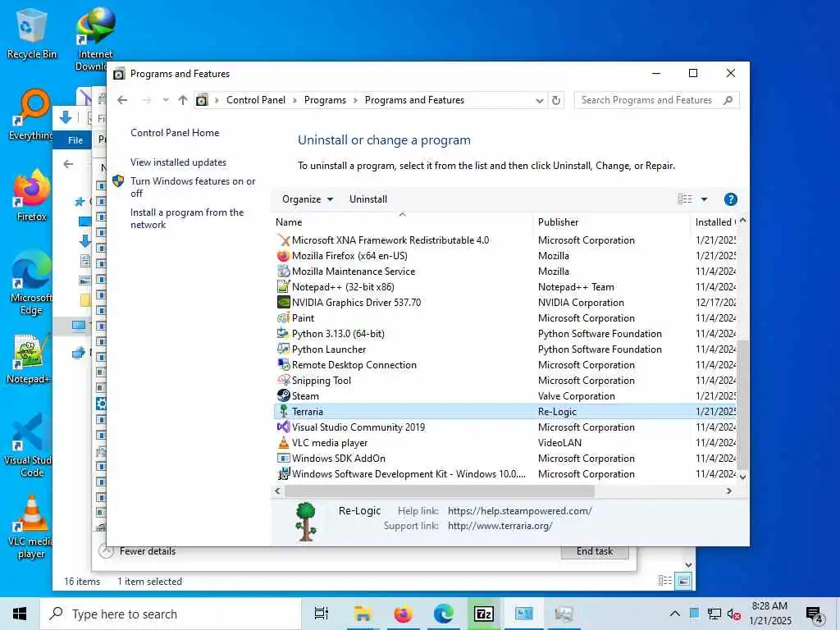840x630 pixels.
Task: Click the search magnifier in Programs search
Action: (x=728, y=100)
